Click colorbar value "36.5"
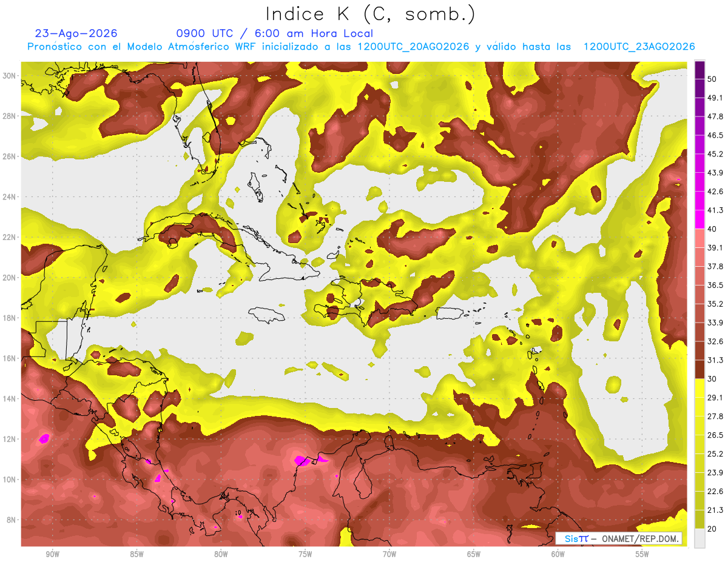This screenshot has width=728, height=562. tap(715, 285)
